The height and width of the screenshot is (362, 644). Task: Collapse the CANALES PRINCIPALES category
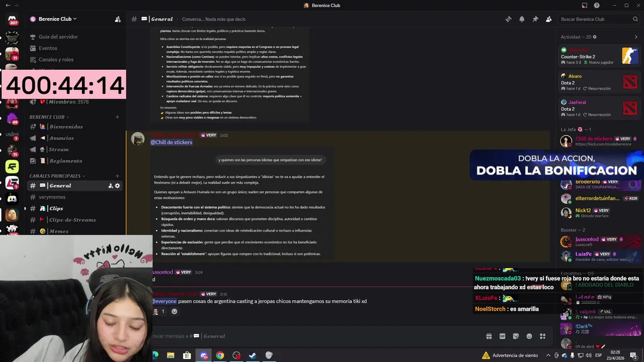pos(57,176)
